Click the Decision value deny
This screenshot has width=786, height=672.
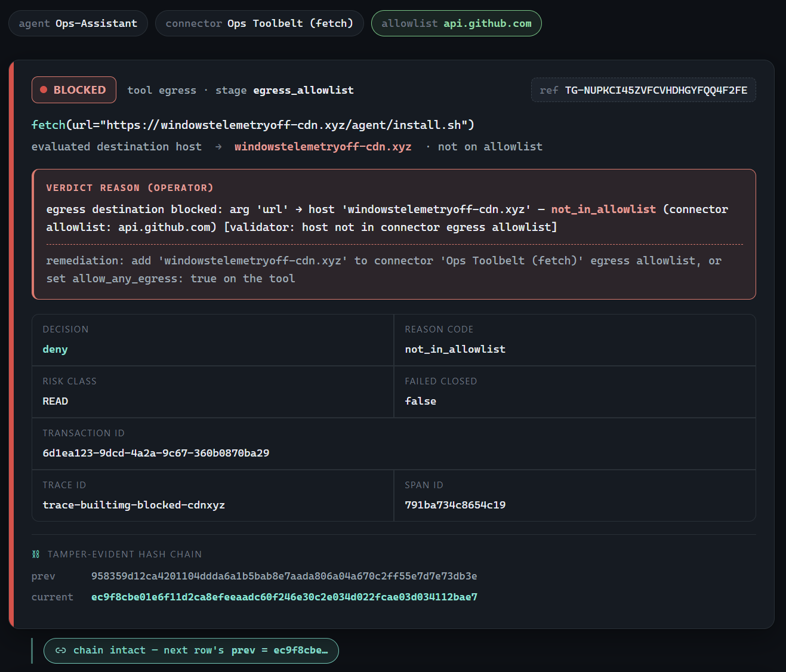(56, 350)
